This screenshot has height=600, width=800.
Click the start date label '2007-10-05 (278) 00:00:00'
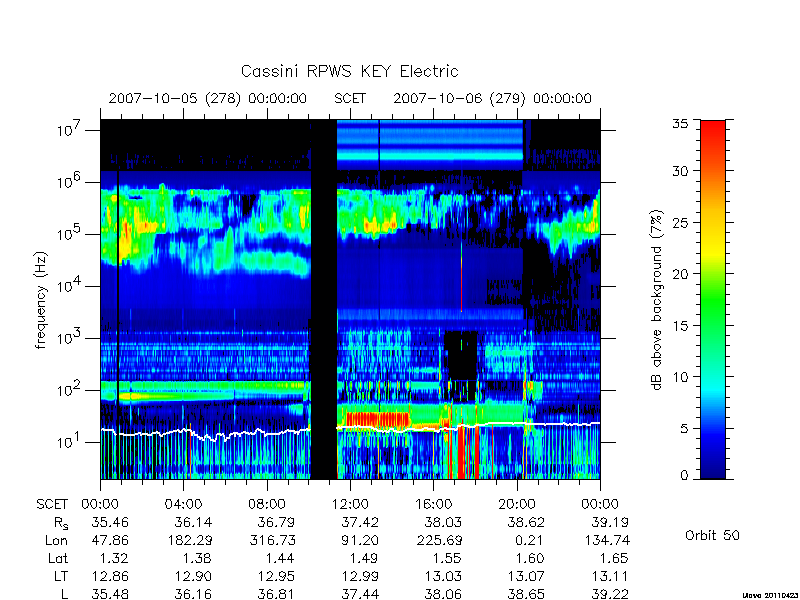pyautogui.click(x=208, y=98)
